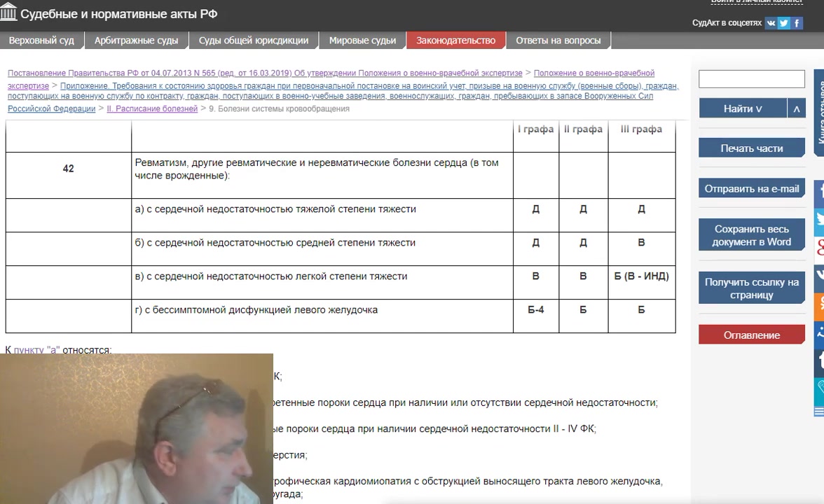Share via Odnoklassniki in the side share bar
Image resolution: width=824 pixels, height=504 pixels.
click(818, 304)
